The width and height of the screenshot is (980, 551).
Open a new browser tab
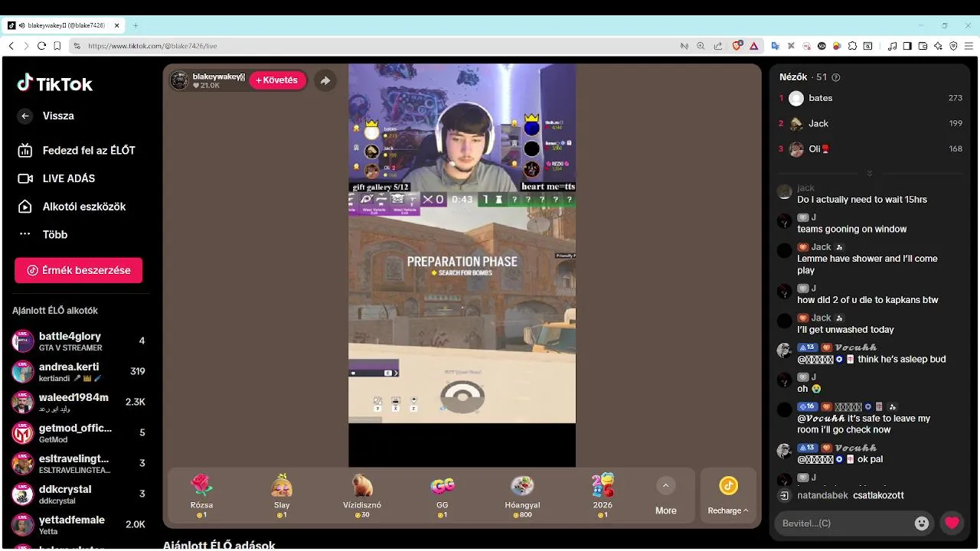click(x=136, y=25)
